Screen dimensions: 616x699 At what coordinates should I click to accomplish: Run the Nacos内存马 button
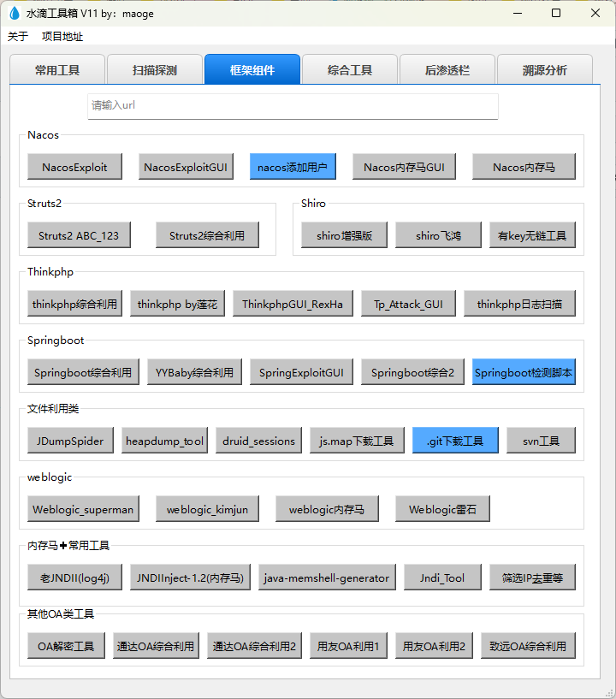click(524, 167)
